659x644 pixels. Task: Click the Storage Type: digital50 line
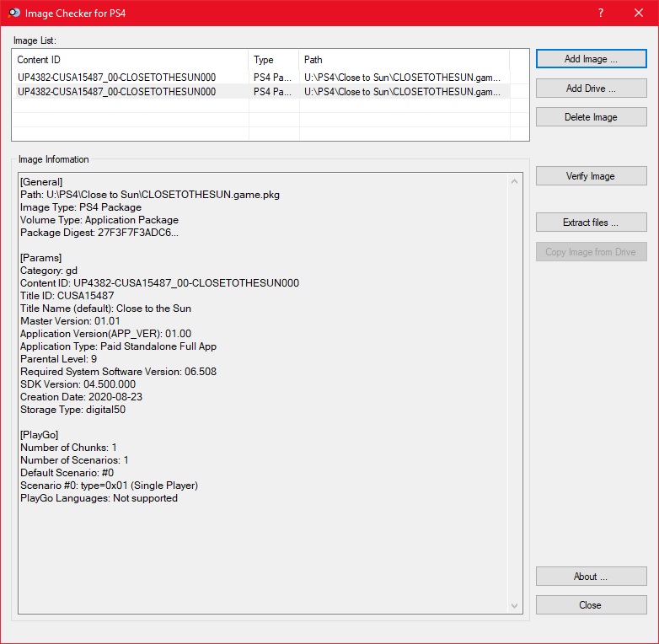pyautogui.click(x=72, y=409)
